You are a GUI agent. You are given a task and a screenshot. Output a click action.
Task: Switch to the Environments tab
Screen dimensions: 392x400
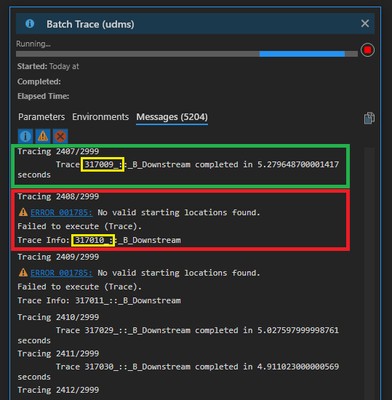100,117
